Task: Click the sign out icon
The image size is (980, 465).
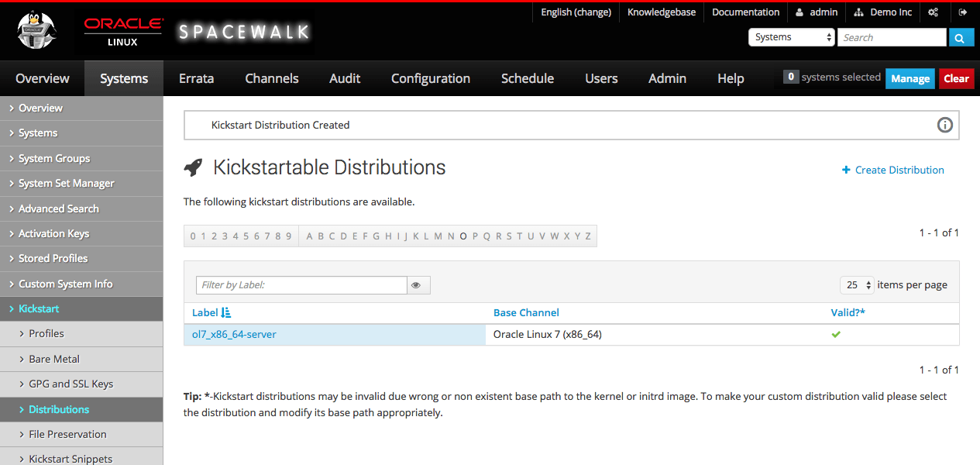Action: click(x=963, y=12)
